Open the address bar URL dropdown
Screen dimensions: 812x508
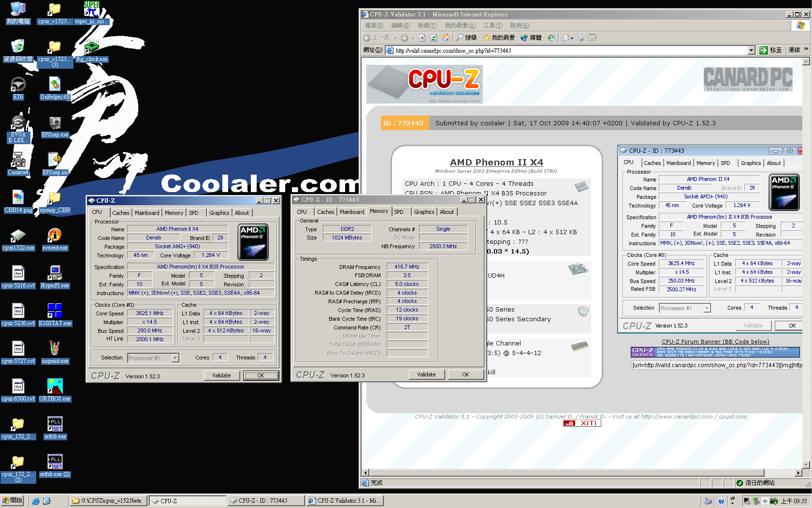(751, 50)
